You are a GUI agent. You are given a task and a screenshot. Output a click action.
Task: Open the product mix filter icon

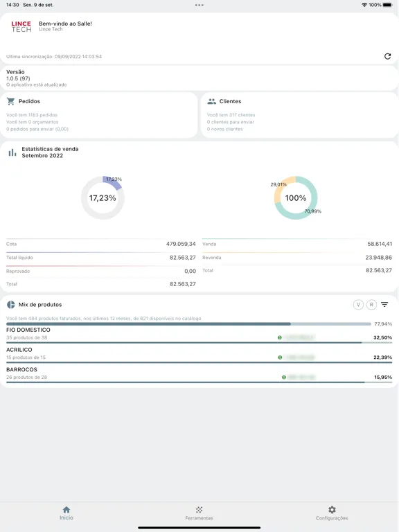click(384, 304)
